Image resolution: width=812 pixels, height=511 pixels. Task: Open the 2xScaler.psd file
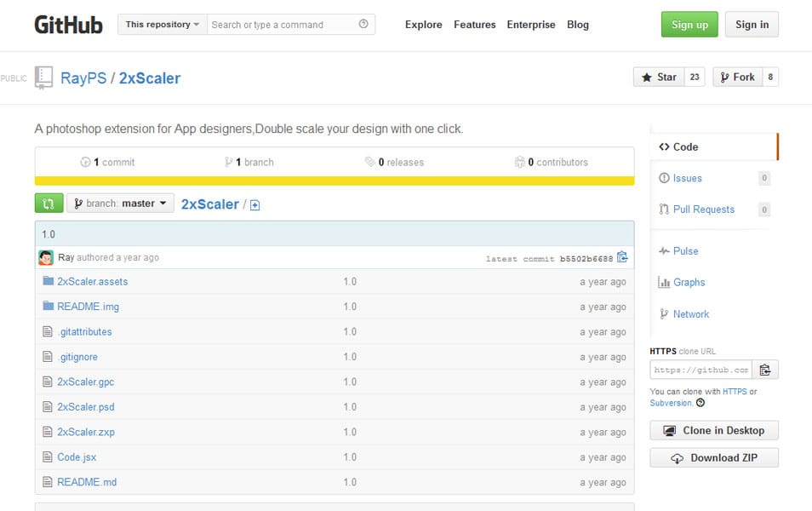(x=85, y=407)
